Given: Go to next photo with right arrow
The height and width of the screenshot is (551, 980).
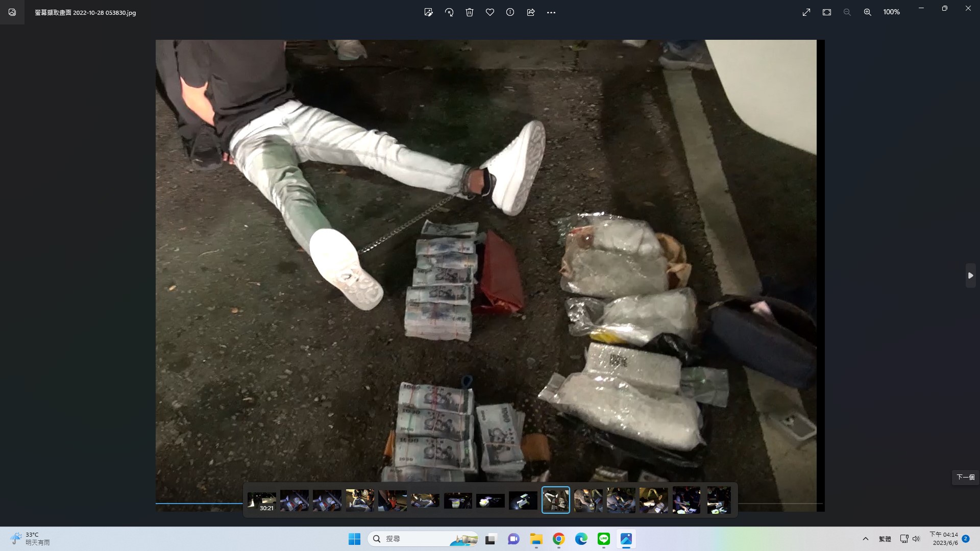Looking at the screenshot, I should (x=970, y=275).
